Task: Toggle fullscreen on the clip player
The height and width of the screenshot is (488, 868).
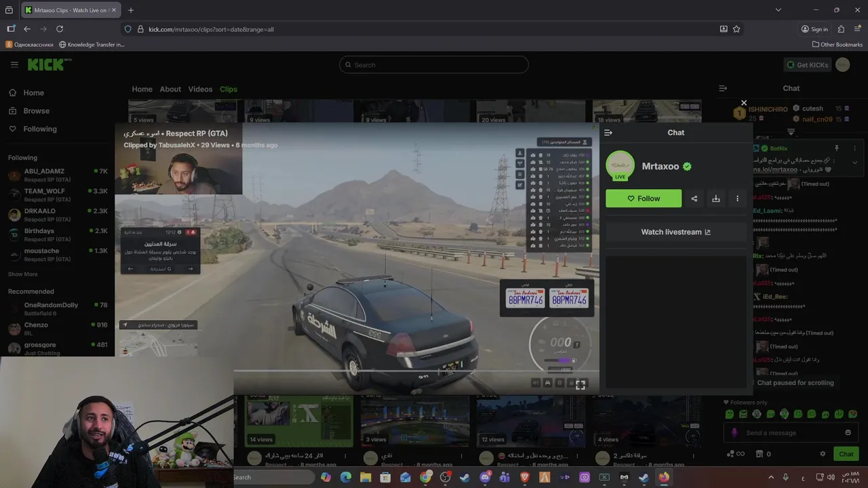Action: (x=580, y=384)
